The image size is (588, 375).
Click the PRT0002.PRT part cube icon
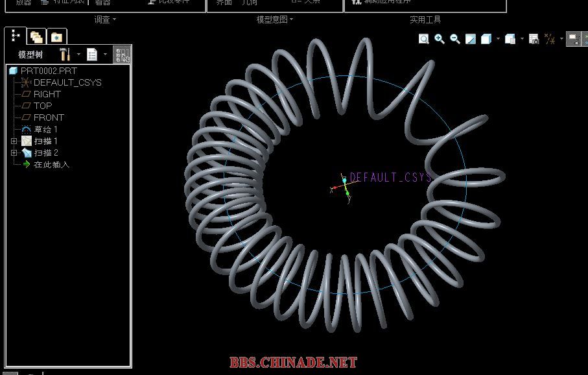point(14,71)
